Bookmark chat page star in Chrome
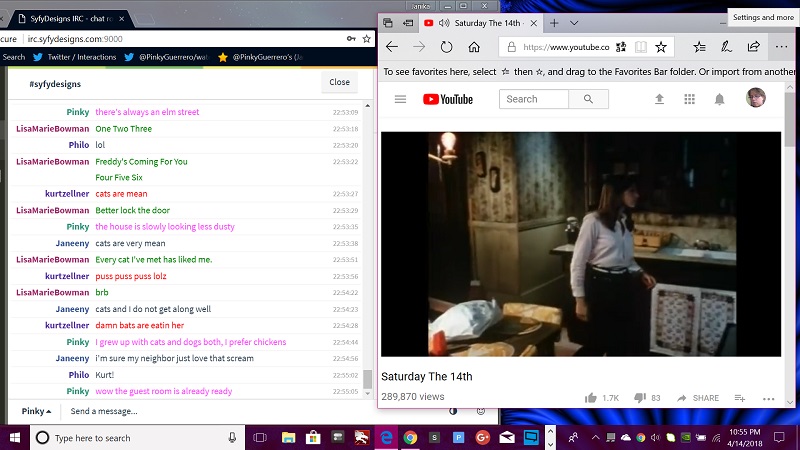 tap(366, 39)
